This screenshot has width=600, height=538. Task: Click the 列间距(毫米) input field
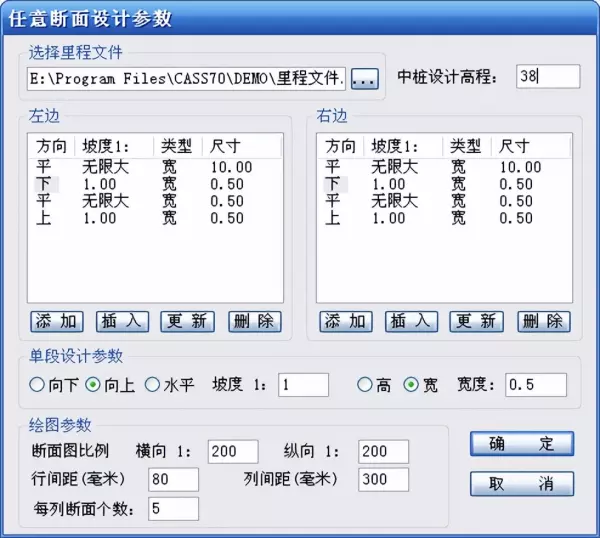point(383,479)
